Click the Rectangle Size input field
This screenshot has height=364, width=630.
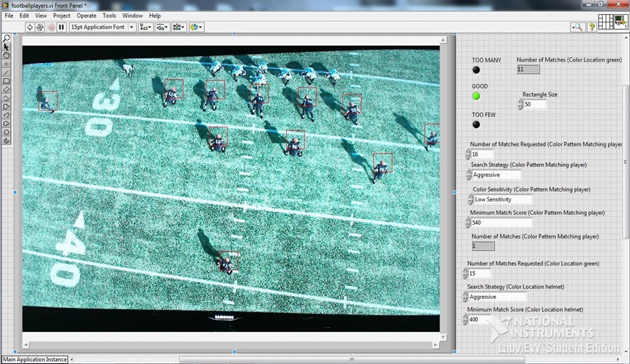(535, 104)
